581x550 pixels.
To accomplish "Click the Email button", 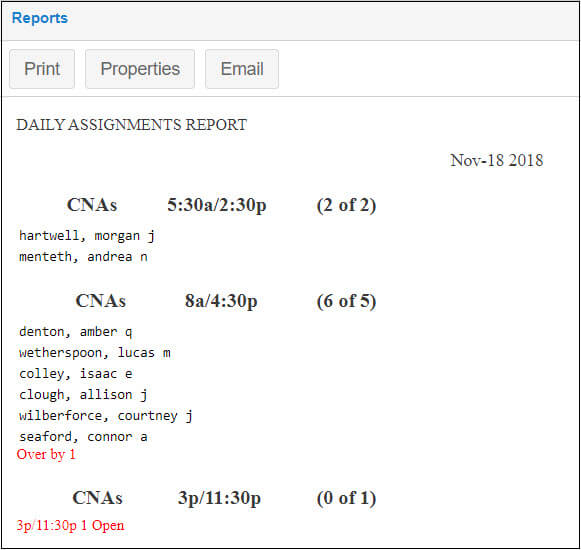I will click(242, 69).
